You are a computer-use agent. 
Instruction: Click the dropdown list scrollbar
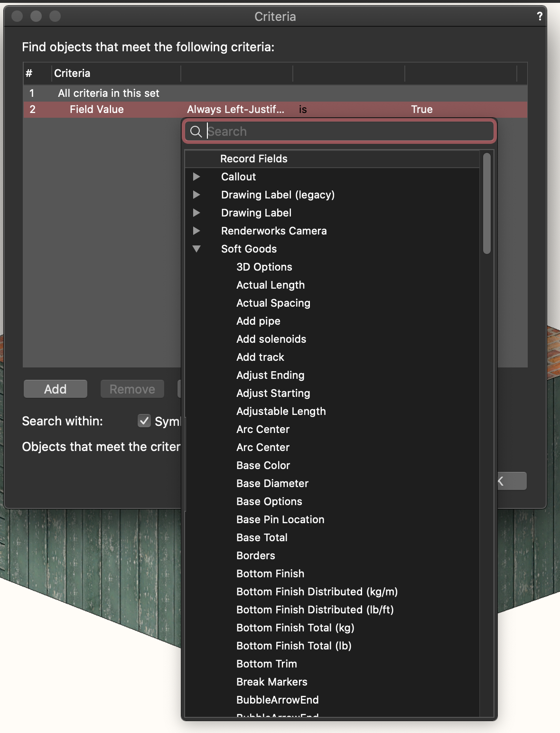pos(486,204)
